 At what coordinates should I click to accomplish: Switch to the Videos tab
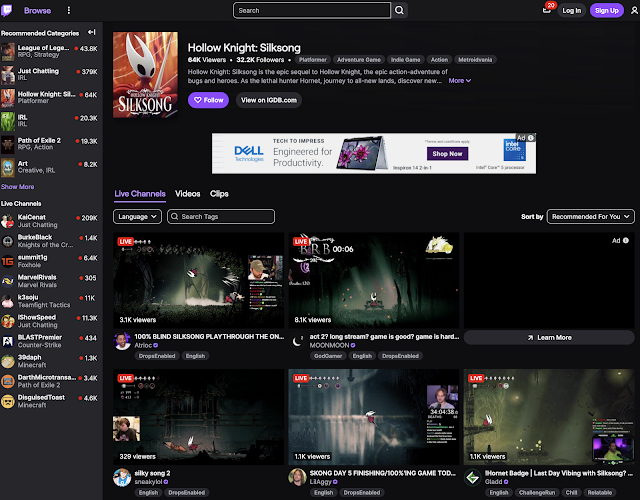pos(188,193)
